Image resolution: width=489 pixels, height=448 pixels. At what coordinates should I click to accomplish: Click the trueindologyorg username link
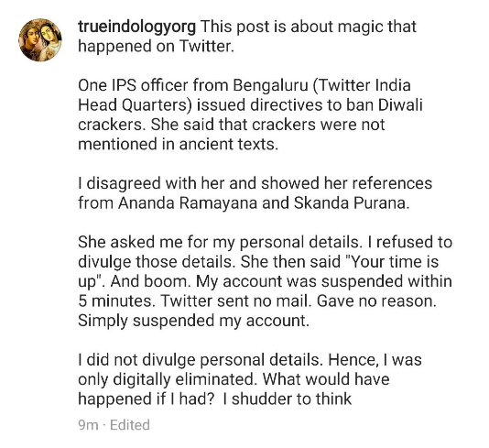[x=137, y=27]
